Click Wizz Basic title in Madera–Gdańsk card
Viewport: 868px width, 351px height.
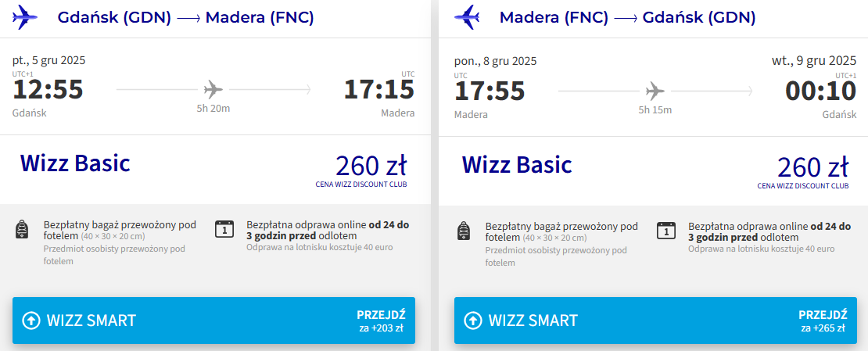point(517,164)
